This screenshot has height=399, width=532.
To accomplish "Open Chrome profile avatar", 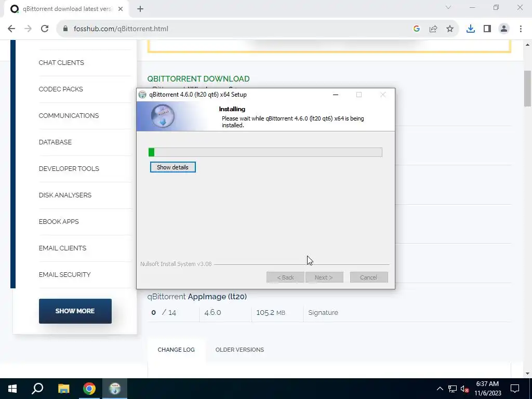I will coord(504,29).
